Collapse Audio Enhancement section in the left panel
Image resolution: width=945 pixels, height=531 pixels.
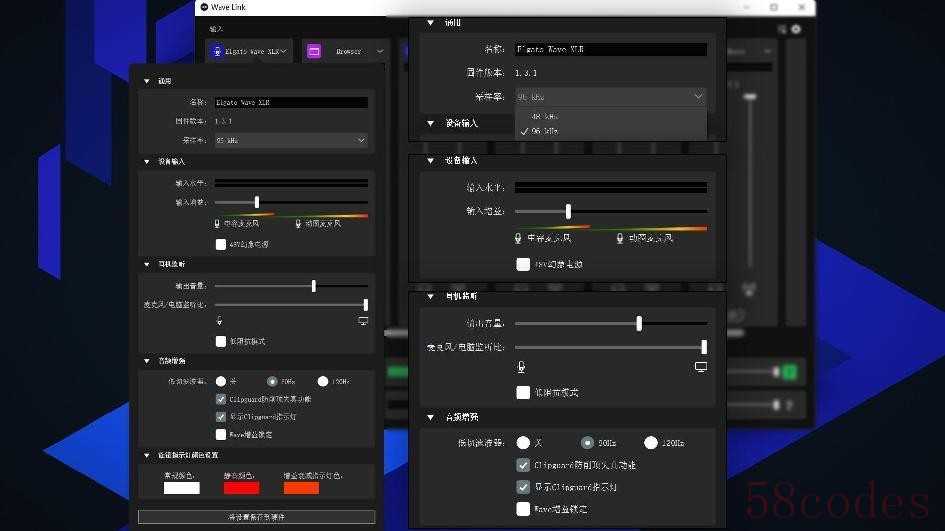(x=146, y=361)
